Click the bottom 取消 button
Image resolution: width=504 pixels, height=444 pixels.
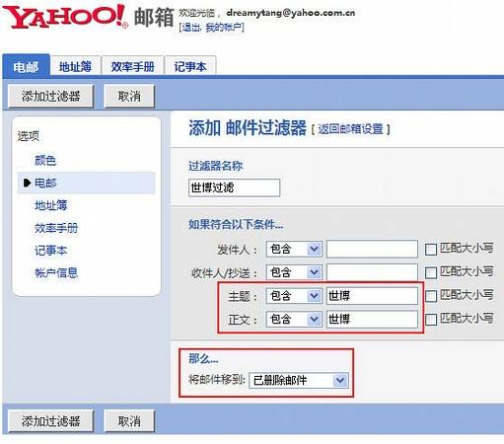[x=129, y=420]
